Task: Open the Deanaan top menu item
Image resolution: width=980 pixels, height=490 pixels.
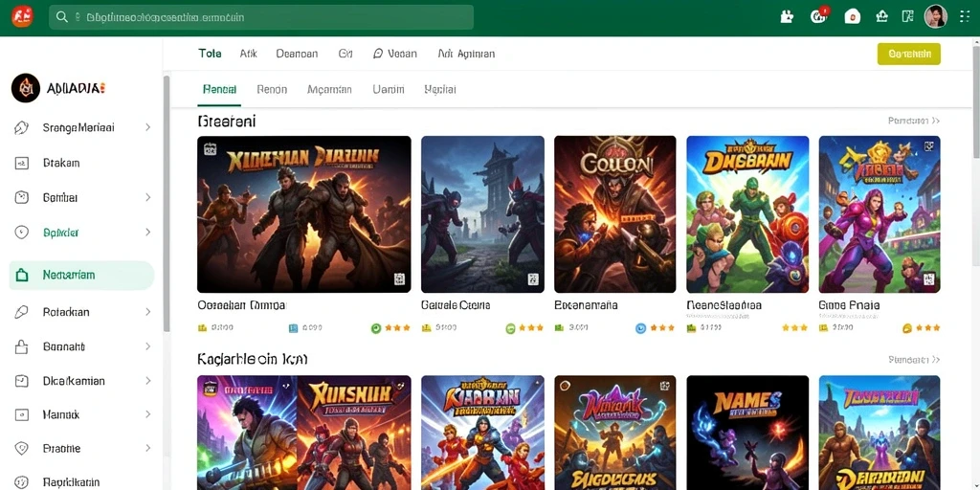Action: point(297,54)
